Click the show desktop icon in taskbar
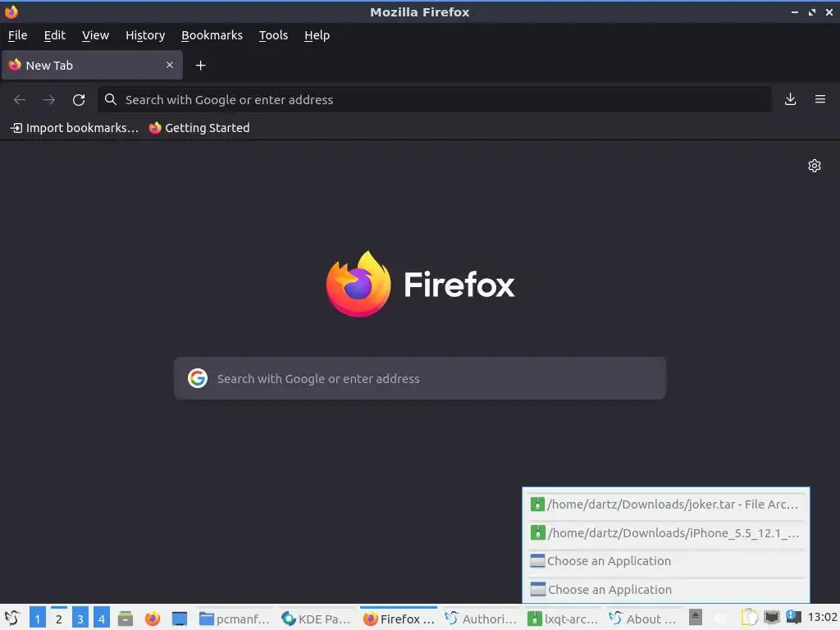840x630 pixels. point(180,619)
